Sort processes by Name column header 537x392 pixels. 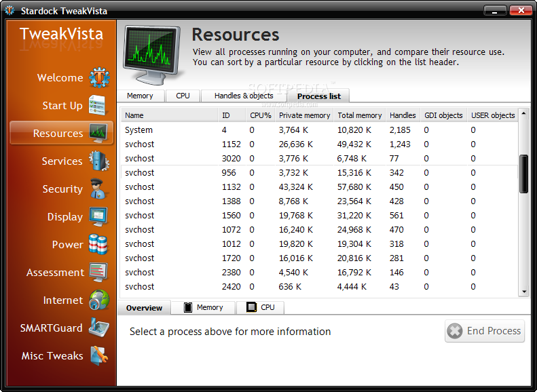click(169, 115)
